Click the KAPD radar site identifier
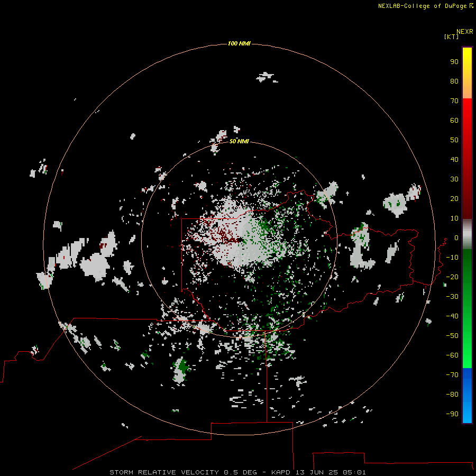Viewport: 476px width, 476px height. point(281,472)
